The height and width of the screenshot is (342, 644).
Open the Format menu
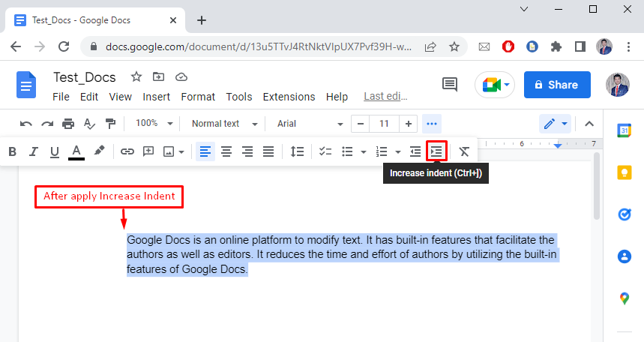(x=198, y=97)
